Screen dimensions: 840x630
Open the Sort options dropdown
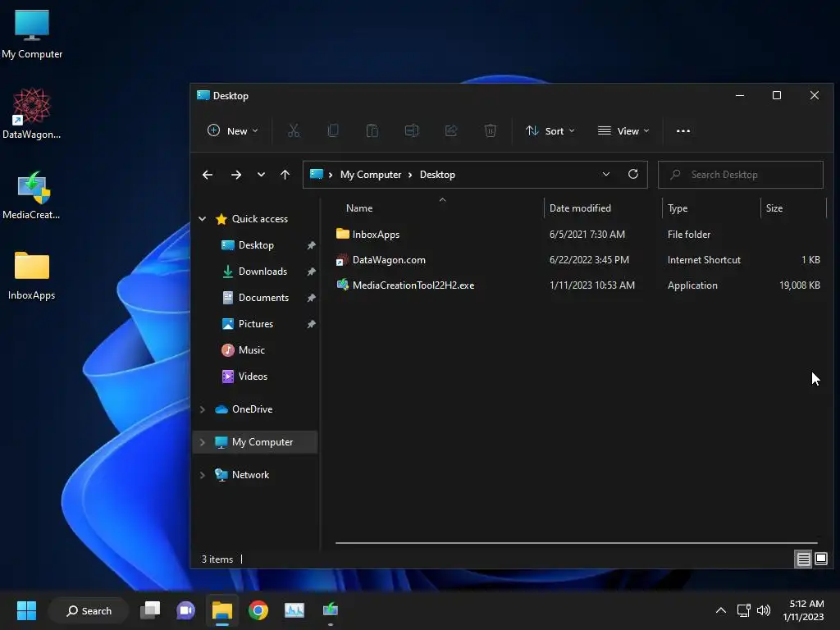point(550,130)
